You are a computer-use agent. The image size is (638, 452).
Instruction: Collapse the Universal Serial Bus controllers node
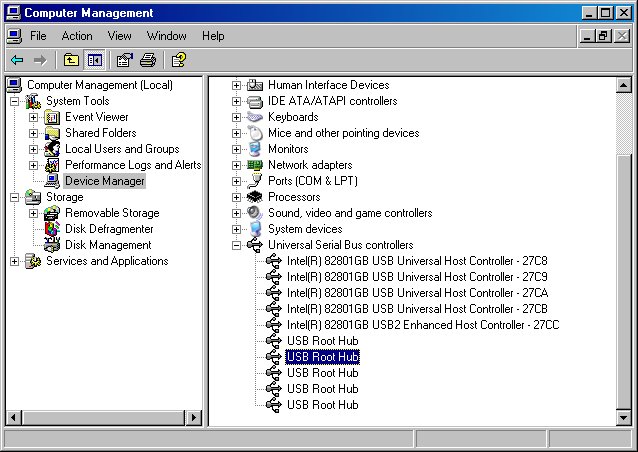(237, 245)
